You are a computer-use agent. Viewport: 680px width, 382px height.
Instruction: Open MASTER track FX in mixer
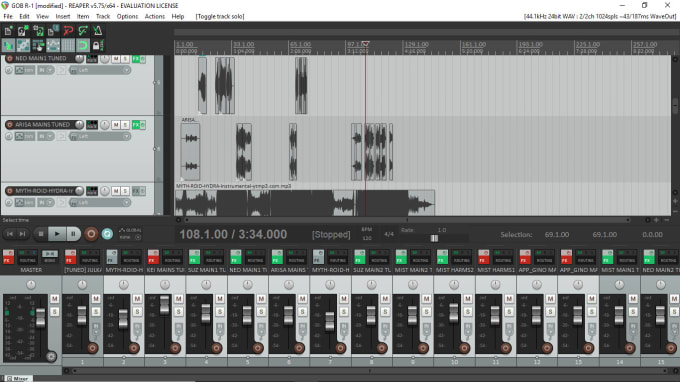(8, 257)
